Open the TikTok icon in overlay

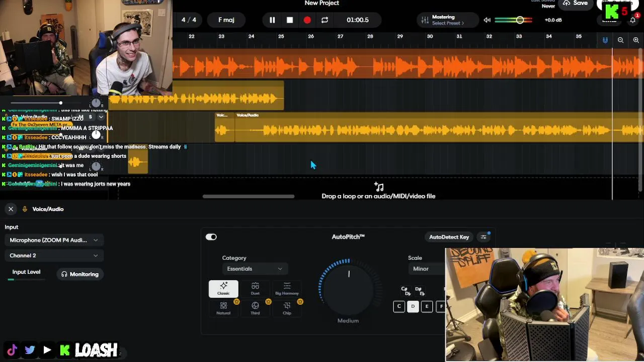pyautogui.click(x=12, y=350)
